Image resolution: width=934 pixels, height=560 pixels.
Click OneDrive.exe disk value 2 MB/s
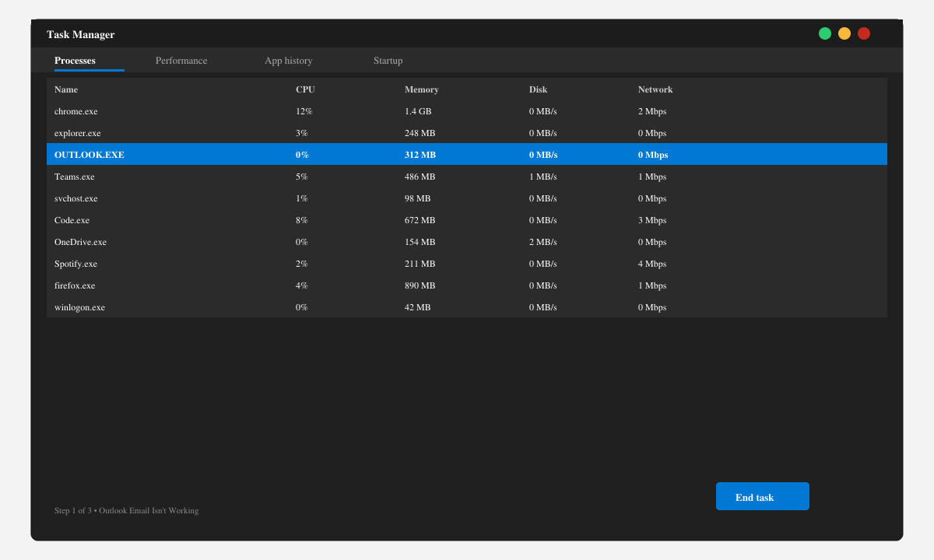pyautogui.click(x=543, y=242)
